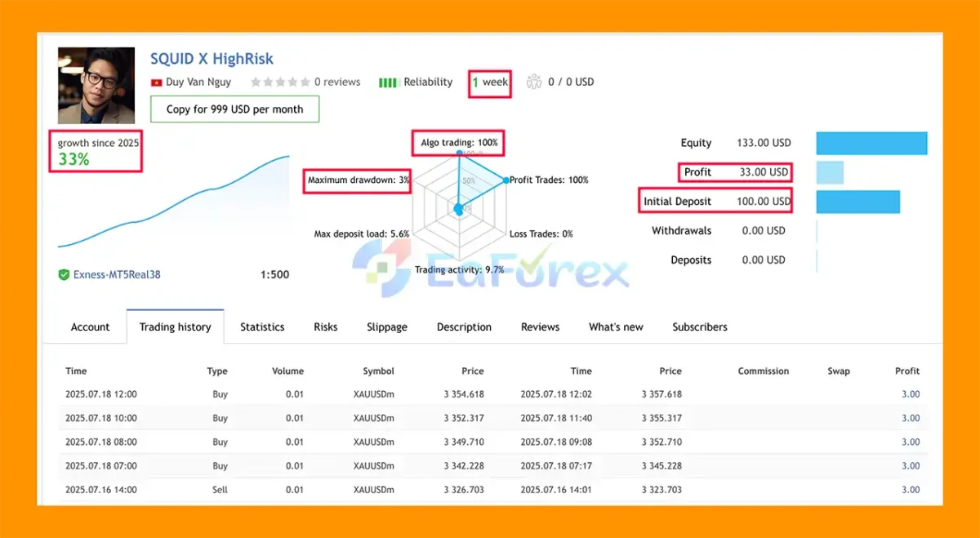
Task: Open the Reviews tab
Action: 540,327
